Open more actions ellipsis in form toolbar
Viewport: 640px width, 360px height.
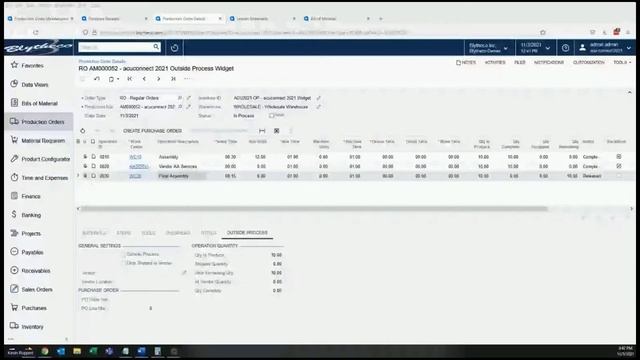pyautogui.click(x=187, y=79)
